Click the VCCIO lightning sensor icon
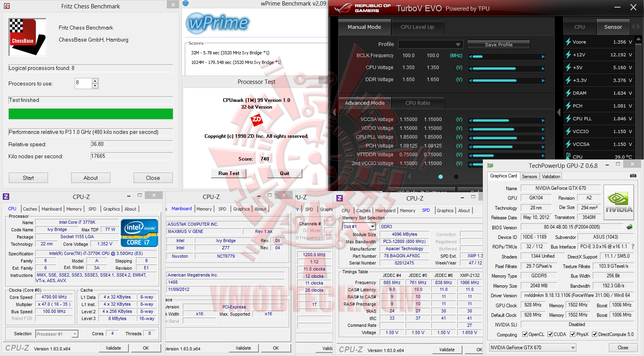644x356 pixels. pos(568,131)
